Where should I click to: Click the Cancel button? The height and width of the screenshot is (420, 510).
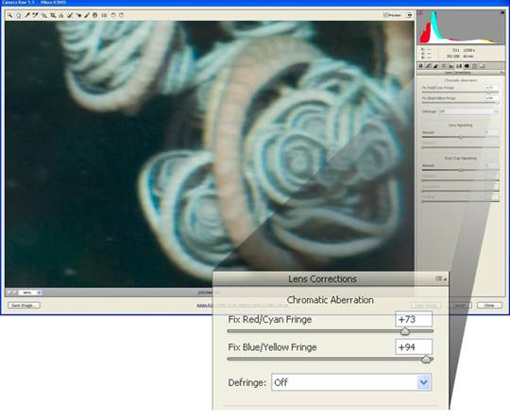click(459, 305)
